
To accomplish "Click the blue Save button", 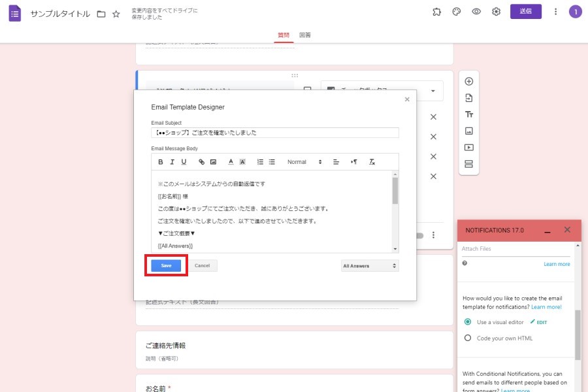I will click(166, 265).
